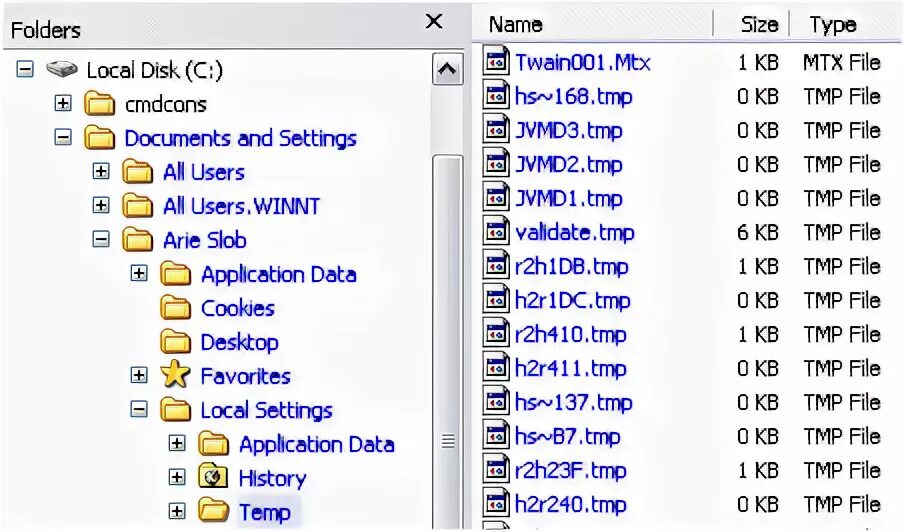Viewport: 906px width, 532px height.
Task: Click the hs~B7.tmp file icon
Action: [x=496, y=436]
